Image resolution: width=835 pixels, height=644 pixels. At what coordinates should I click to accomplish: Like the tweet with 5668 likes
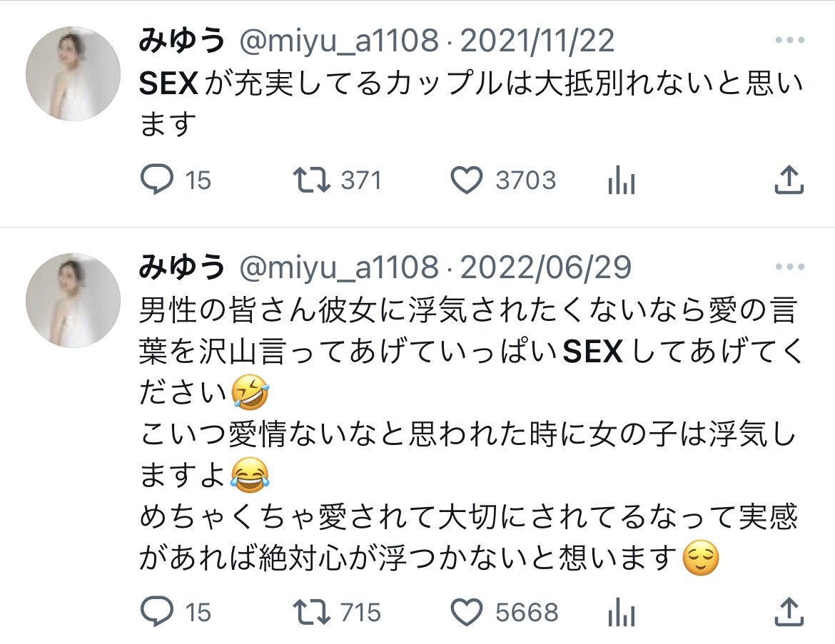[467, 612]
